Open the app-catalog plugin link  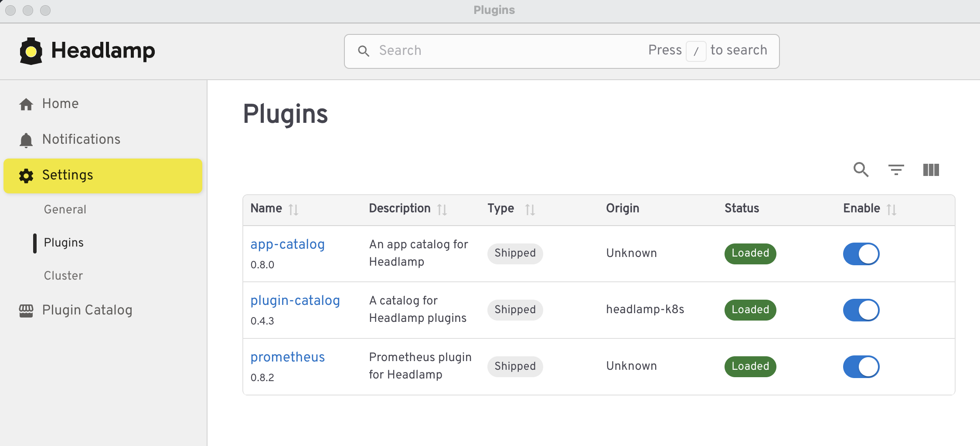pyautogui.click(x=287, y=244)
